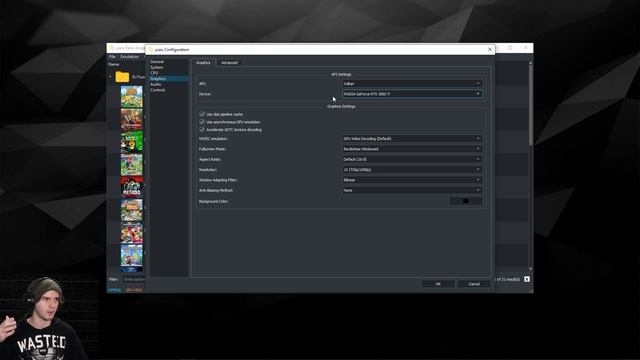Select the Mario Kart game thumbnail
Image resolution: width=640 pixels, height=360 pixels.
131,232
